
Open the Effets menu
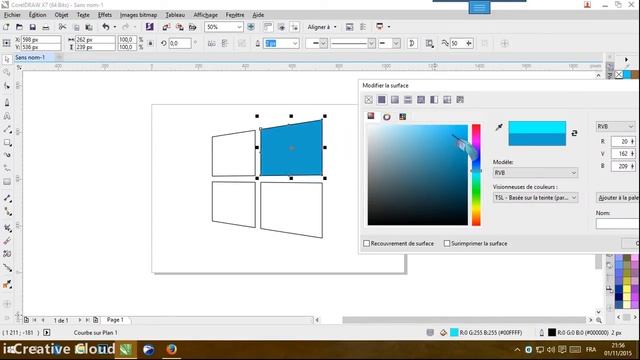point(104,15)
